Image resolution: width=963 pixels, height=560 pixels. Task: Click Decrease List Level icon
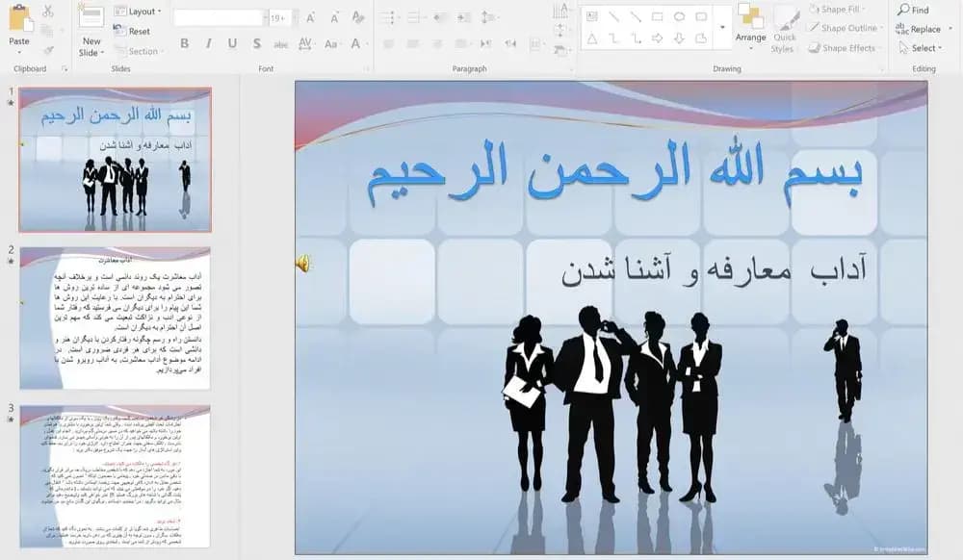point(440,17)
